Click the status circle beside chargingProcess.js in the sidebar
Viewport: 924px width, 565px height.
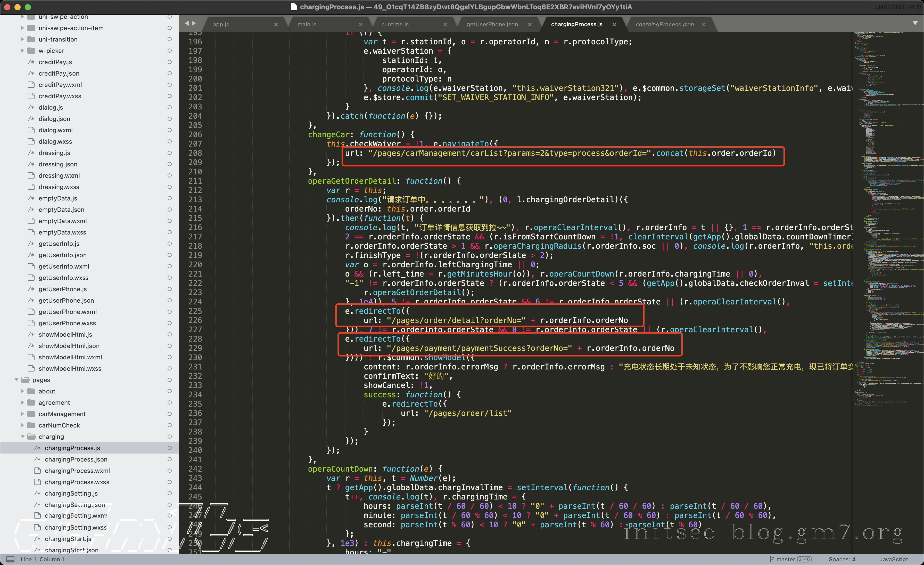[169, 448]
